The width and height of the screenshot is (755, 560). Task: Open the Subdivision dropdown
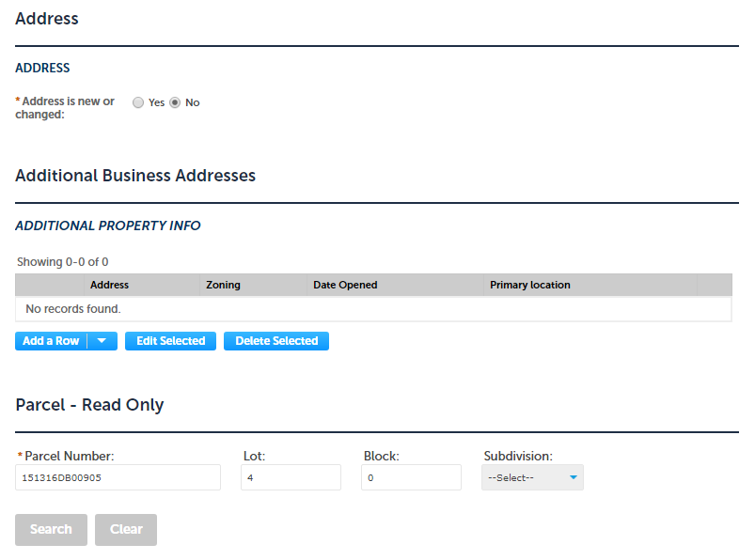532,477
